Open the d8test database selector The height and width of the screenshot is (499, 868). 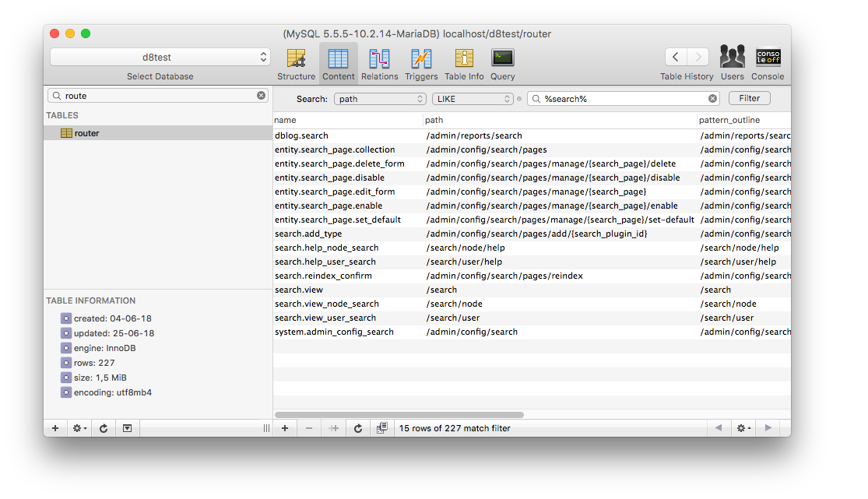click(158, 56)
